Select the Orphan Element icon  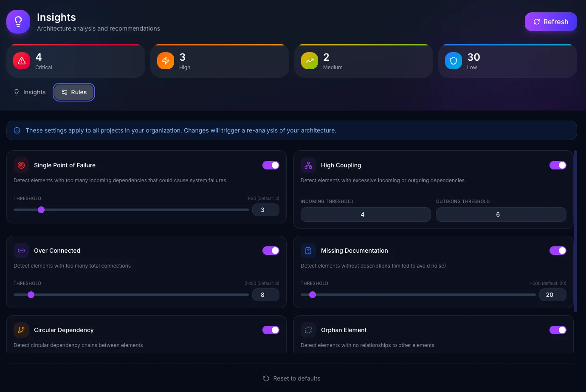coord(308,330)
